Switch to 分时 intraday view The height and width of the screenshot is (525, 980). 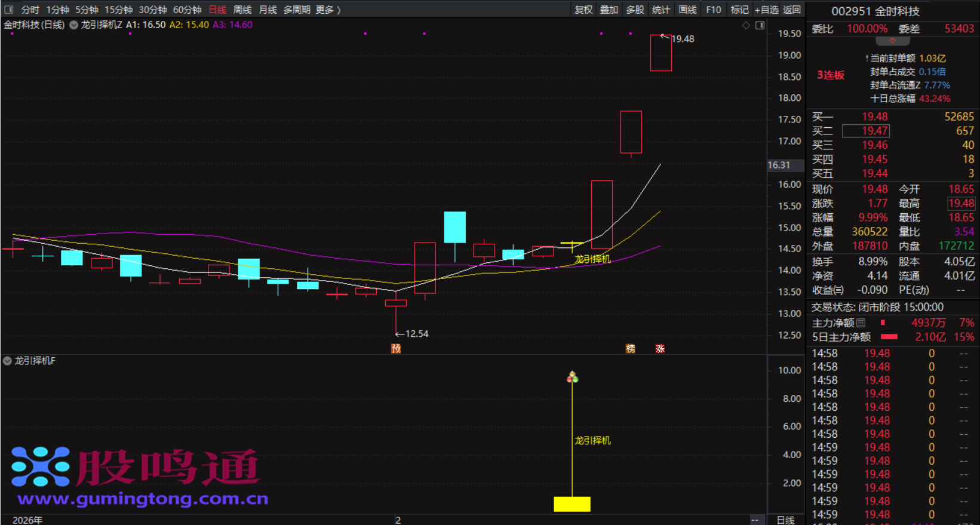click(x=30, y=10)
